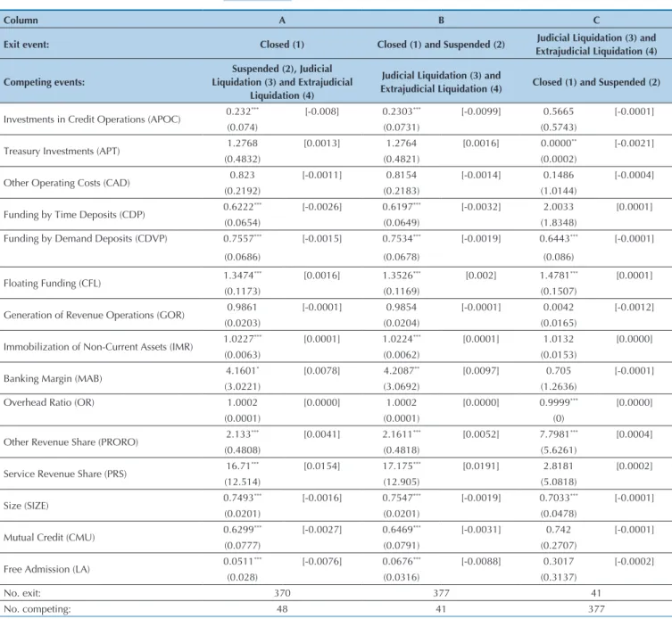672x619 pixels.
Task: Select the MAB column B value 4.2087
Action: point(401,370)
